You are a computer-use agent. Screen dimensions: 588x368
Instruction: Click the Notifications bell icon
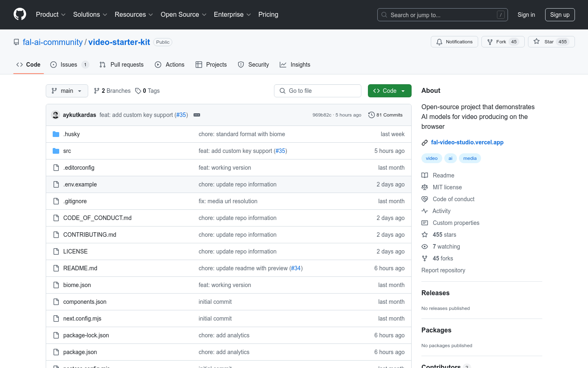click(439, 42)
